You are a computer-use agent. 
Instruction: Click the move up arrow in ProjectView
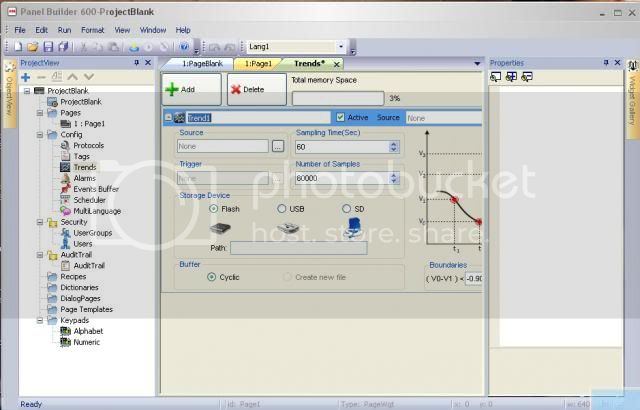tap(73, 77)
